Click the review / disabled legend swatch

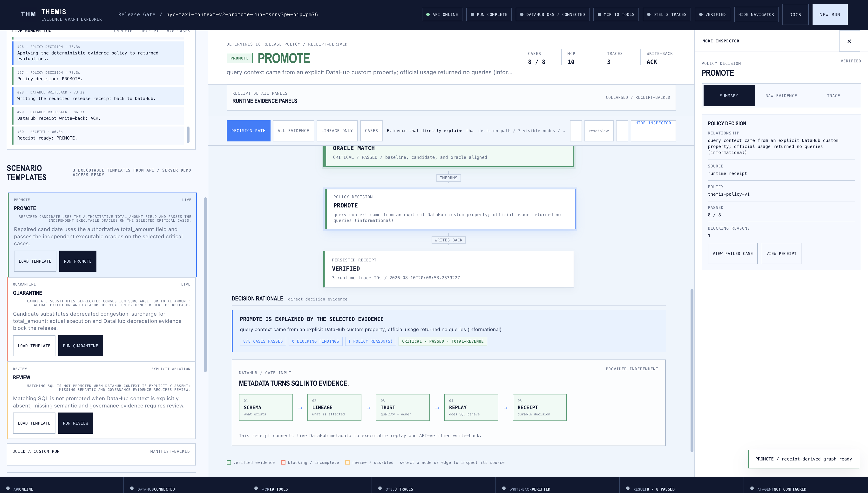click(x=347, y=462)
